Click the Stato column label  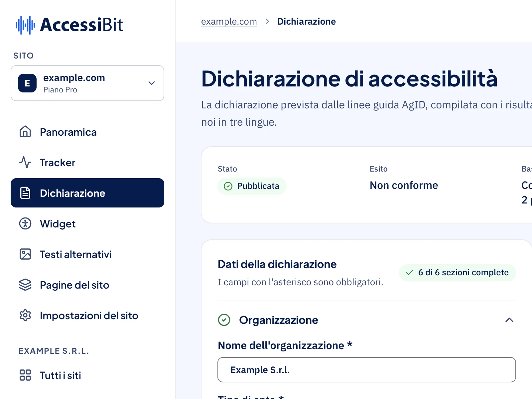click(227, 169)
